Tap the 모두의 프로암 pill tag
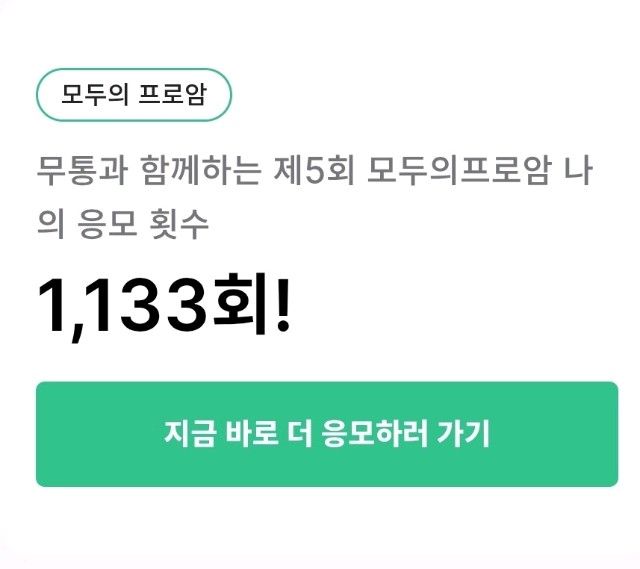The image size is (640, 569). (134, 95)
